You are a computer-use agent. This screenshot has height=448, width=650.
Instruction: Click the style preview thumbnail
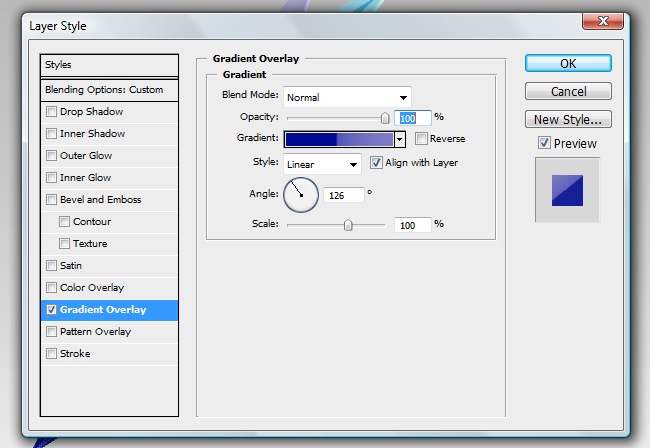[567, 189]
